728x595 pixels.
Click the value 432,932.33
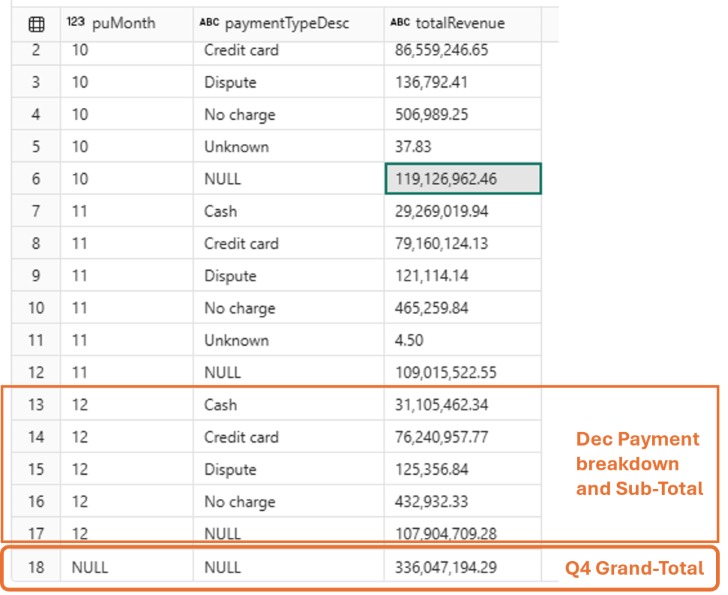pos(431,501)
